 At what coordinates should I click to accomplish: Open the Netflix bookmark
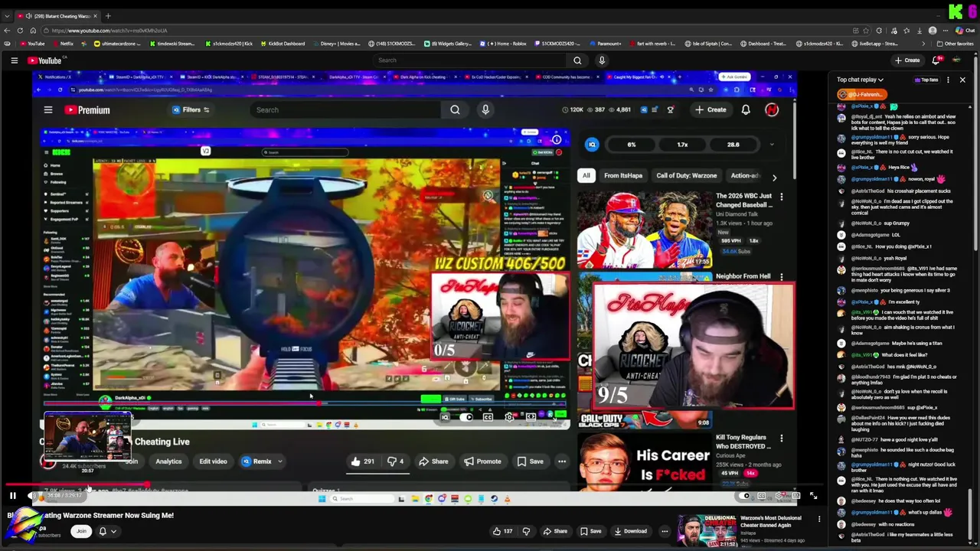(x=63, y=44)
